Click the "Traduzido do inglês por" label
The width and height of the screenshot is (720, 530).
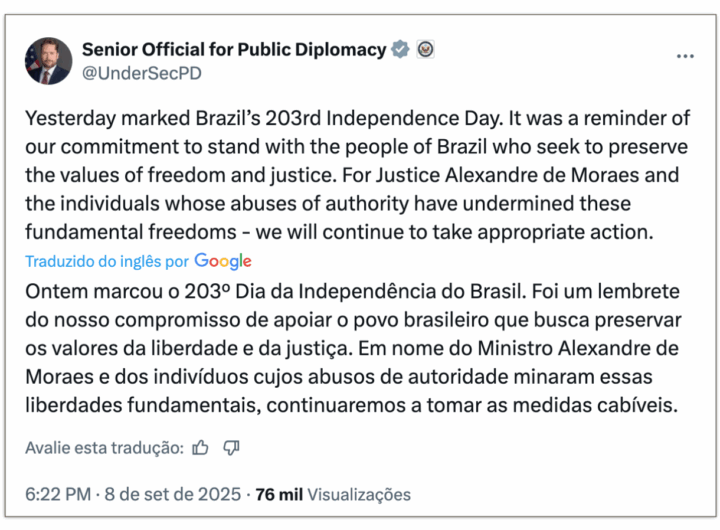coord(107,262)
